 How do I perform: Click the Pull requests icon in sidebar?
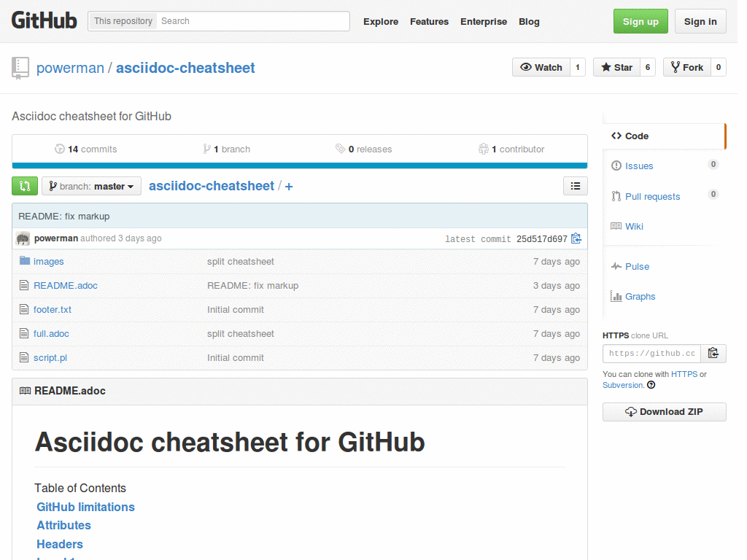[615, 195]
